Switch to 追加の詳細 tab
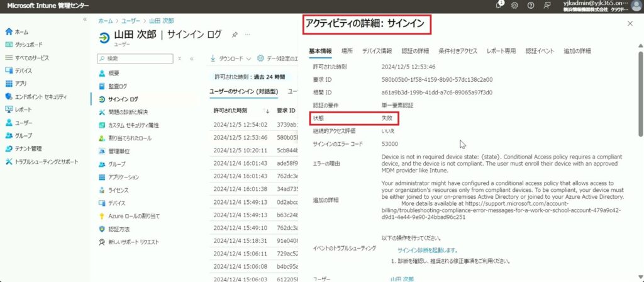This screenshot has width=644, height=282. point(577,51)
